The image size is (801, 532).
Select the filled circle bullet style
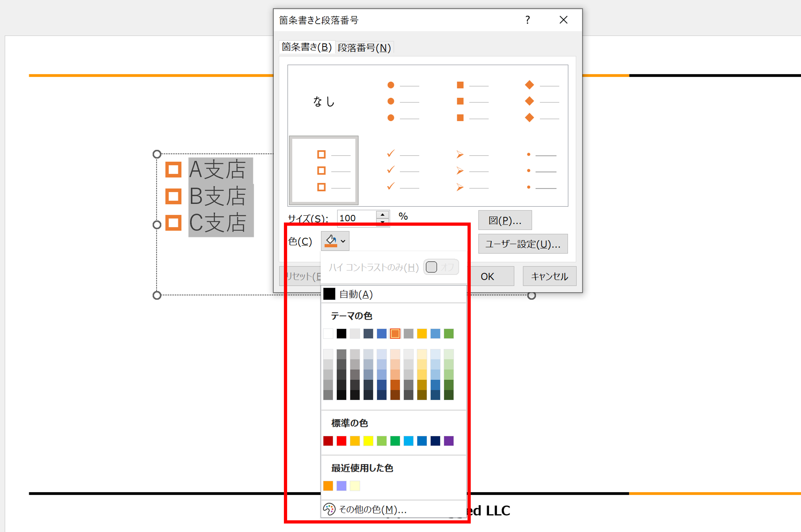click(x=404, y=101)
